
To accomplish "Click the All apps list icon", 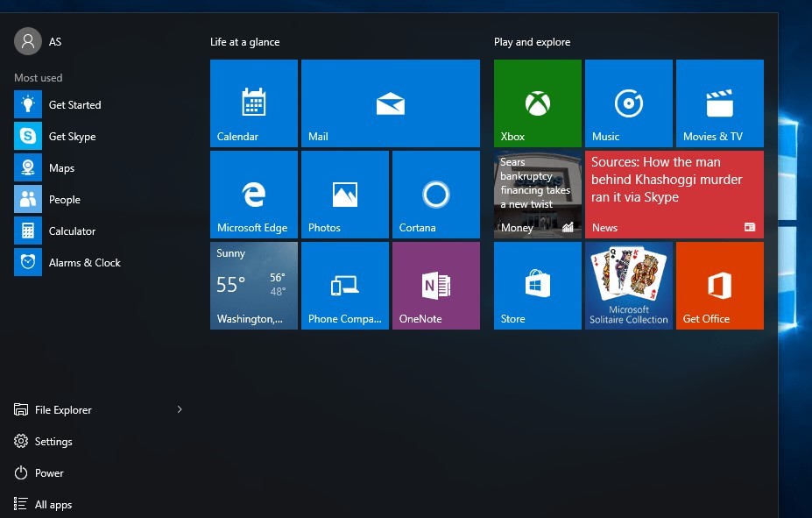I will 21,504.
